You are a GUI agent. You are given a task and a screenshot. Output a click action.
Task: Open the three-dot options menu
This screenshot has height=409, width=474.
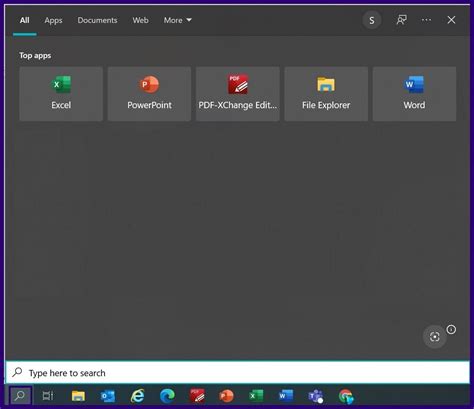tap(426, 20)
